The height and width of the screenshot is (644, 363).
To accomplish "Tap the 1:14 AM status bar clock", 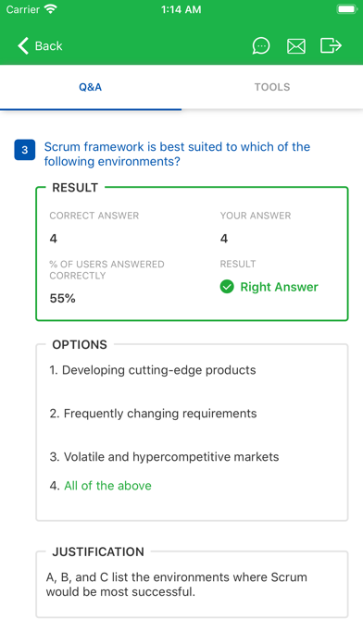I will pyautogui.click(x=181, y=9).
